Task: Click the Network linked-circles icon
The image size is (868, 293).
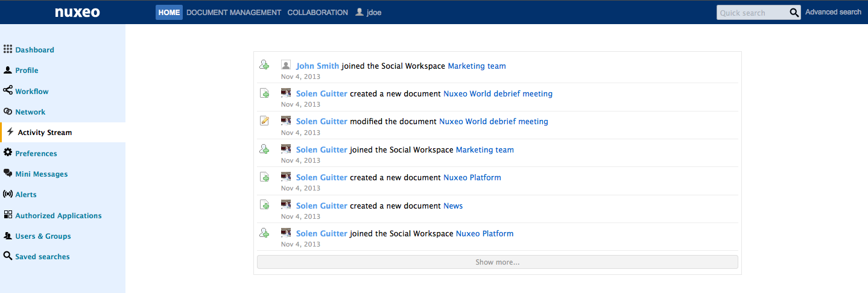Action: click(8, 112)
